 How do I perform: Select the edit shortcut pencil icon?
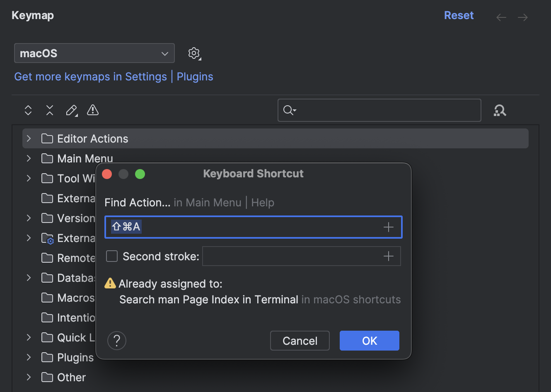71,110
